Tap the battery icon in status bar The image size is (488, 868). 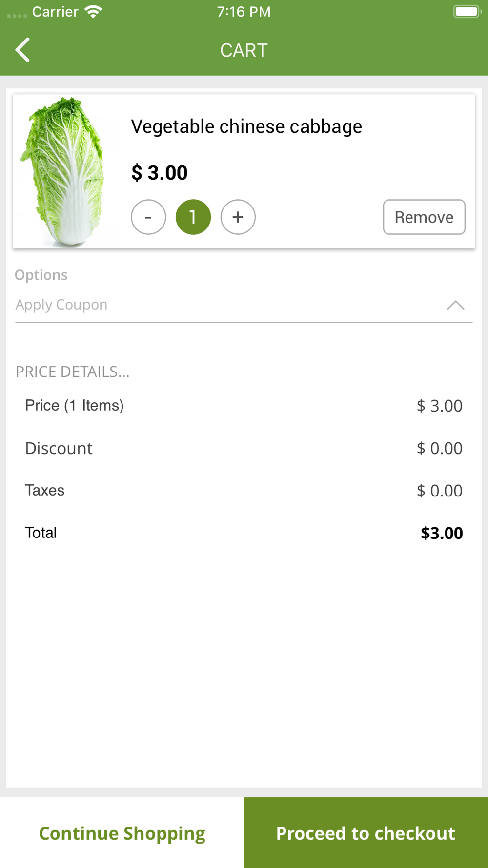click(468, 11)
